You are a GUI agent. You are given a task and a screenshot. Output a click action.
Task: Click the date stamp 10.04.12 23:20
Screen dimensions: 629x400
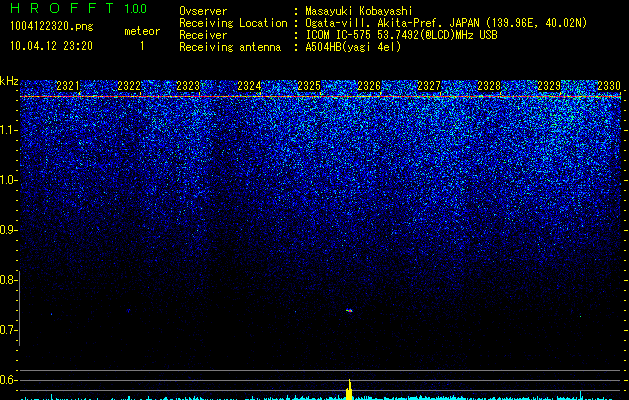(51, 46)
